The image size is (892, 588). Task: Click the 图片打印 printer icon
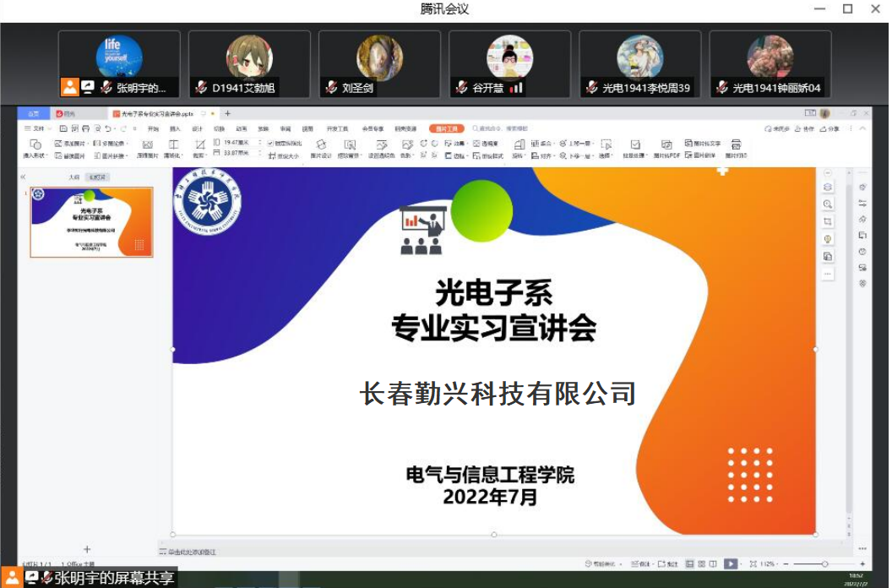(x=736, y=144)
